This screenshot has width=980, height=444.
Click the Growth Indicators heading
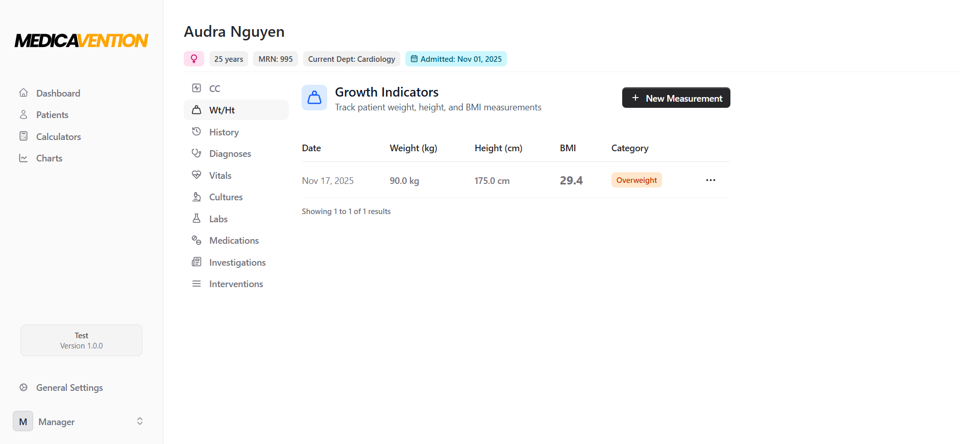click(x=387, y=92)
